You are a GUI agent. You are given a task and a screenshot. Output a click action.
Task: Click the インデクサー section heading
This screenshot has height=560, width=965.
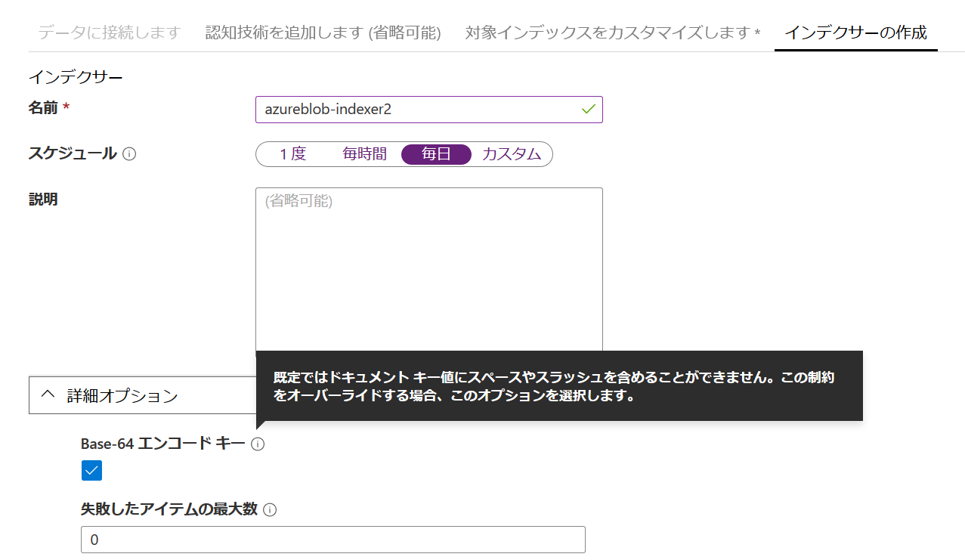point(76,76)
